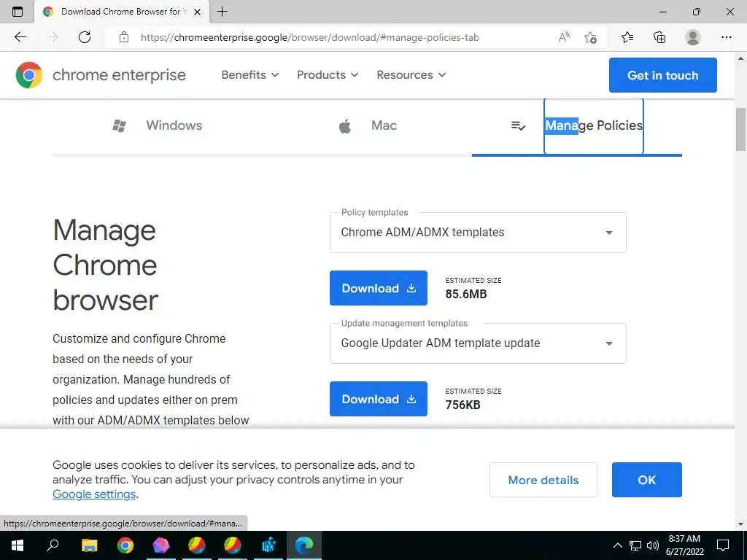The width and height of the screenshot is (747, 560).
Task: Open taskbar Search magnifier
Action: pos(53,545)
